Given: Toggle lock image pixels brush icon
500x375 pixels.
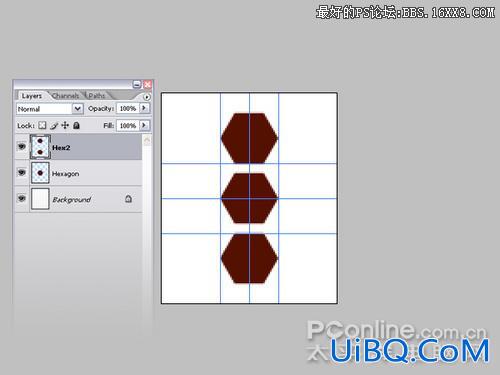Looking at the screenshot, I should click(54, 126).
